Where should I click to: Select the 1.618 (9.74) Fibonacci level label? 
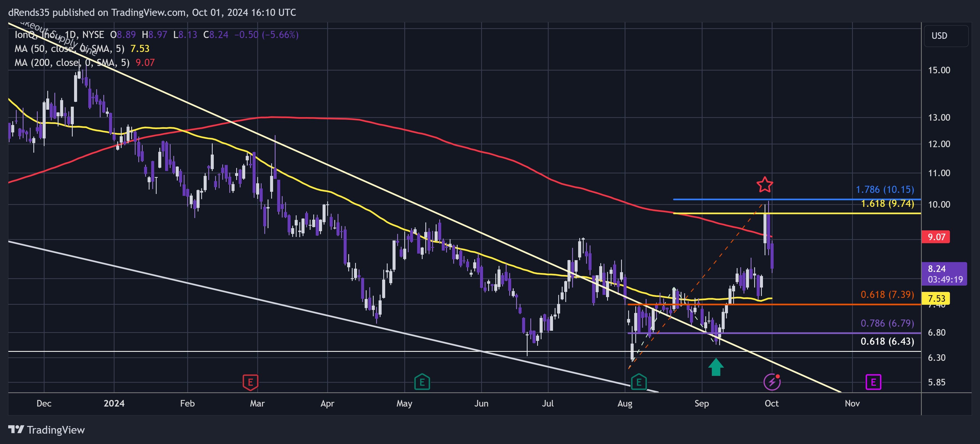(x=887, y=204)
